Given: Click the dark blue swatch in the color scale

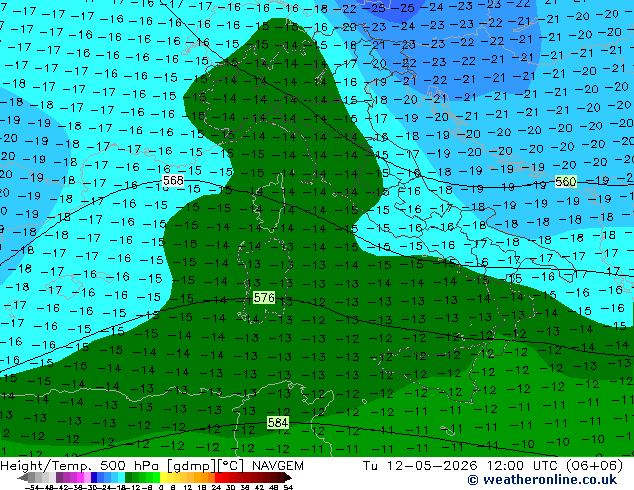Looking at the screenshot, I should tap(94, 478).
